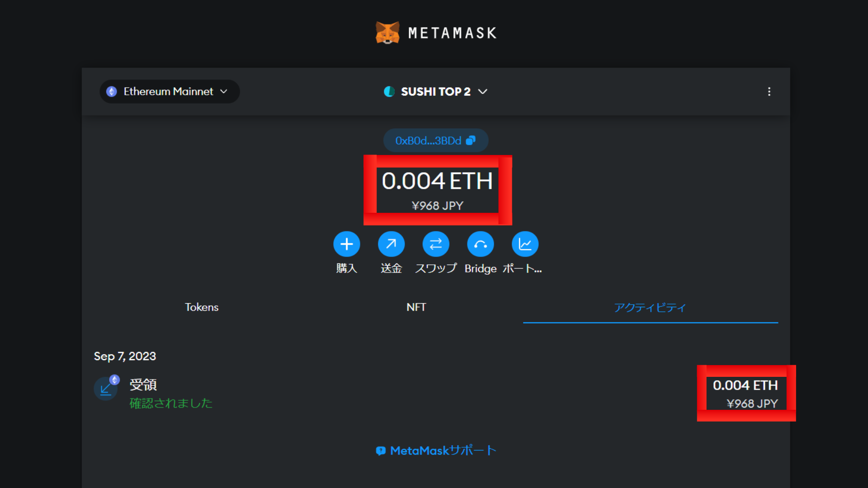Image resolution: width=868 pixels, height=488 pixels.
Task: Click the Bridge icon button
Action: click(481, 244)
